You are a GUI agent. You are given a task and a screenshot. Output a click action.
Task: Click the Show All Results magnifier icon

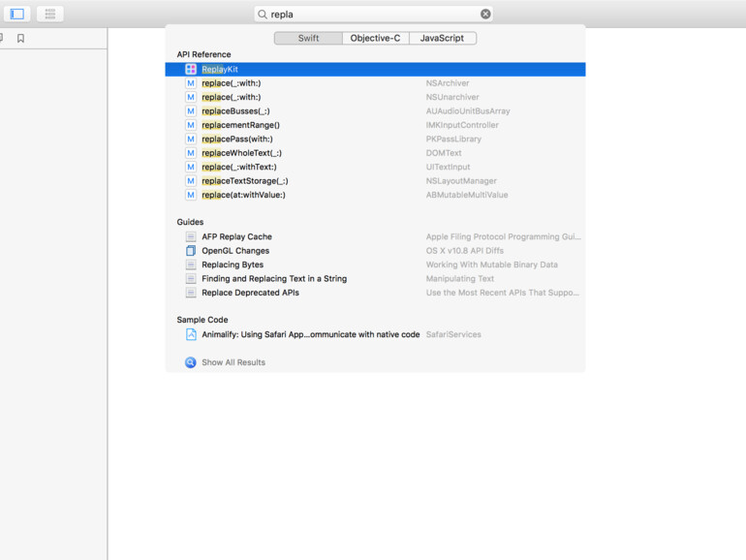(190, 362)
